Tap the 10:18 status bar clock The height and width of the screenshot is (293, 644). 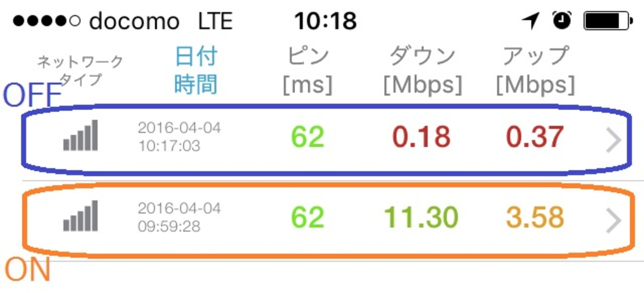(x=325, y=21)
